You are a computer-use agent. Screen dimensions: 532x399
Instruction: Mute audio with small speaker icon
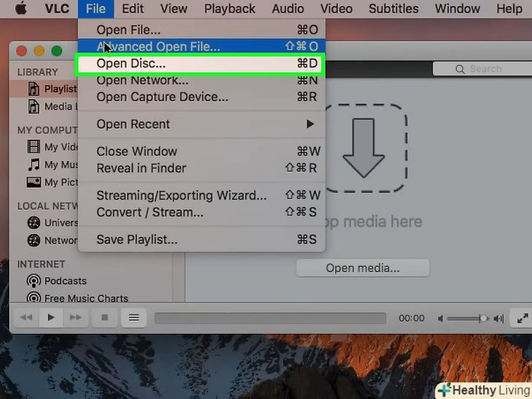441,319
